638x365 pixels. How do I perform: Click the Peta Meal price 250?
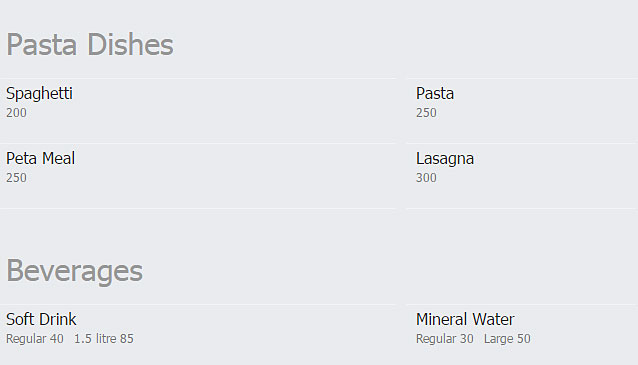coord(16,178)
